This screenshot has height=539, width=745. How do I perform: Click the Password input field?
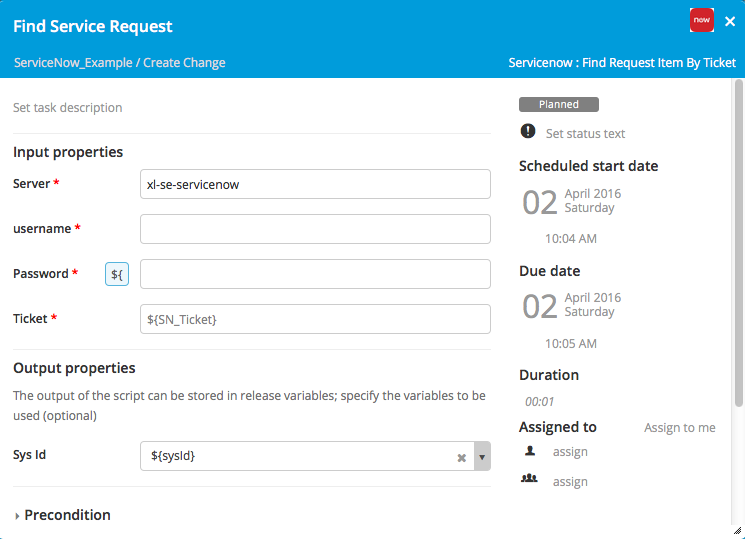point(315,274)
